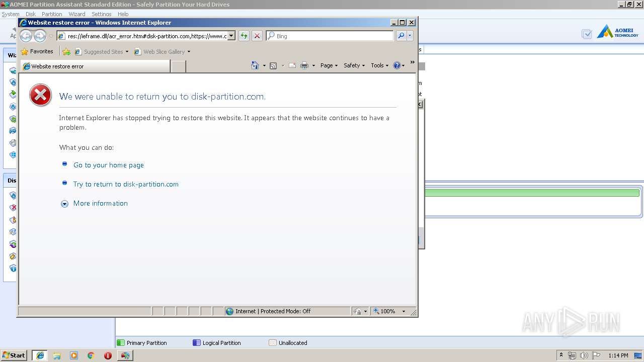Open Wizard menu in AOMEI window
Screen dimensions: 644x362
(77, 14)
